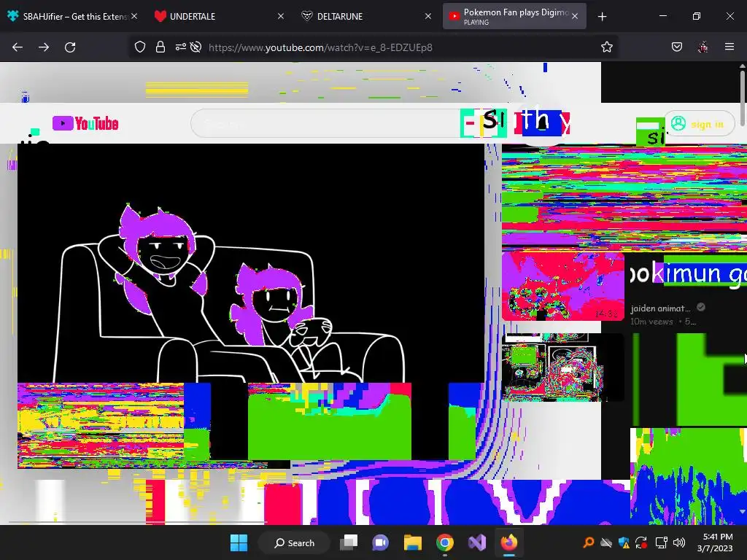747x560 pixels.
Task: Click the YouTube logo
Action: (x=86, y=123)
